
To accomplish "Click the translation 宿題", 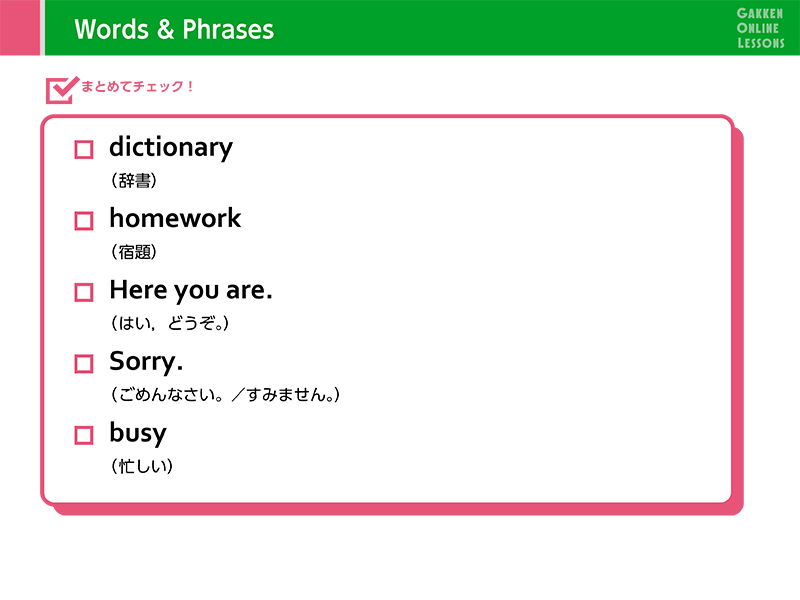I will [134, 252].
